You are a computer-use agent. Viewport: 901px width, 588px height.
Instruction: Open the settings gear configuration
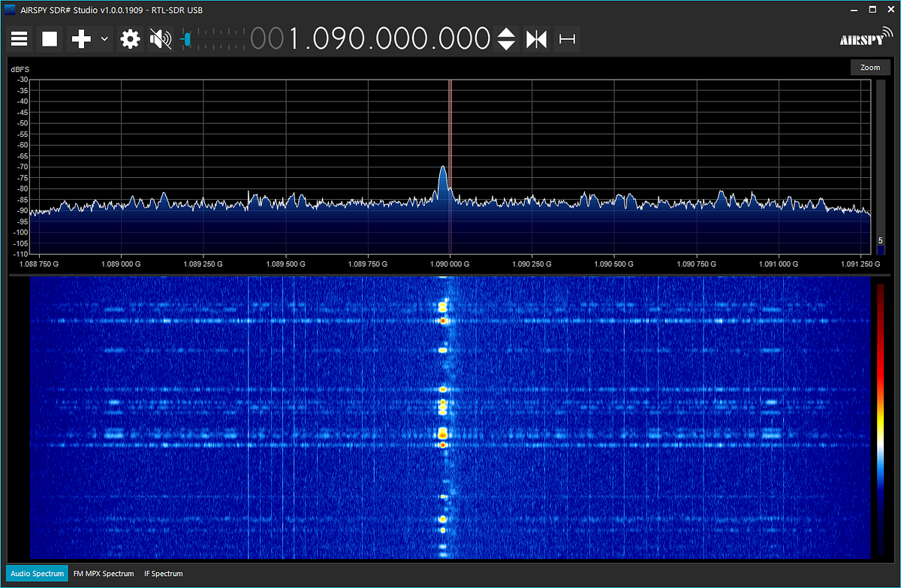click(x=129, y=38)
